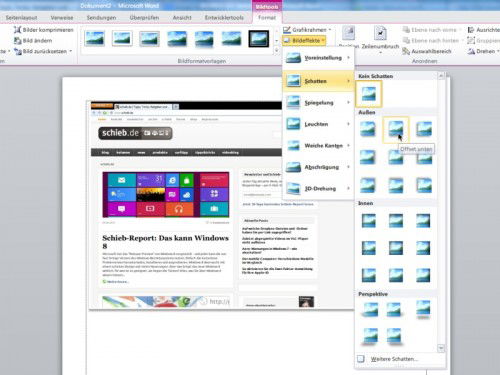Open the Voreinstellung submenu
500x375 pixels.
pos(318,58)
